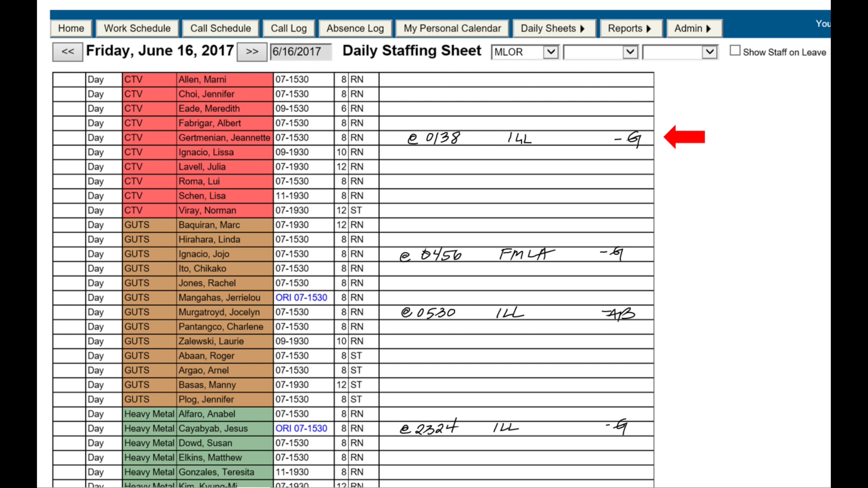Click the Call Log tab icon
Viewport: 868px width, 488px height.
[288, 28]
